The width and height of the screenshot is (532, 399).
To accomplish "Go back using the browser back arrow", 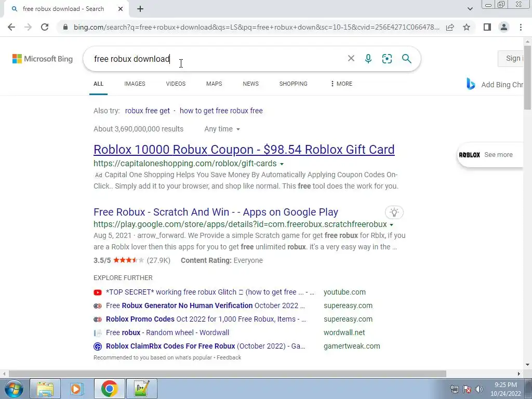I will 11,27.
